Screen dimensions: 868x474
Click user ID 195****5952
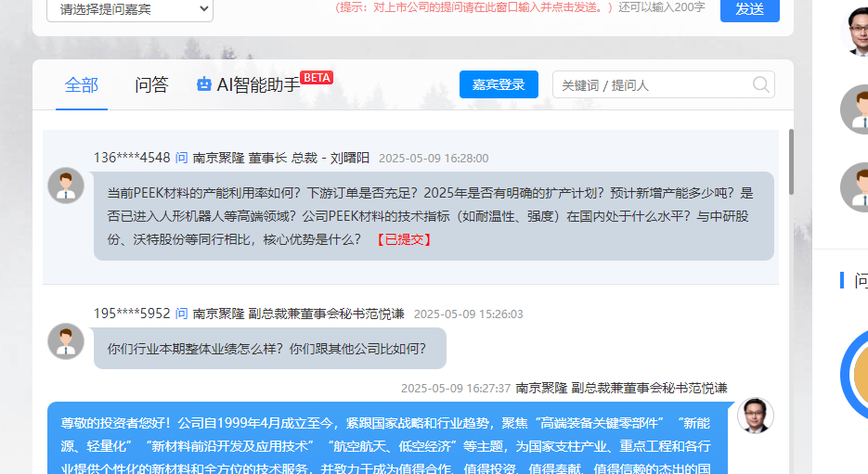[132, 314]
